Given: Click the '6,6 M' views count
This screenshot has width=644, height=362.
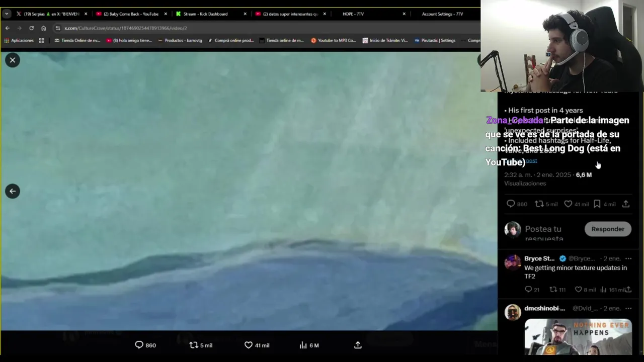Looking at the screenshot, I should 584,174.
